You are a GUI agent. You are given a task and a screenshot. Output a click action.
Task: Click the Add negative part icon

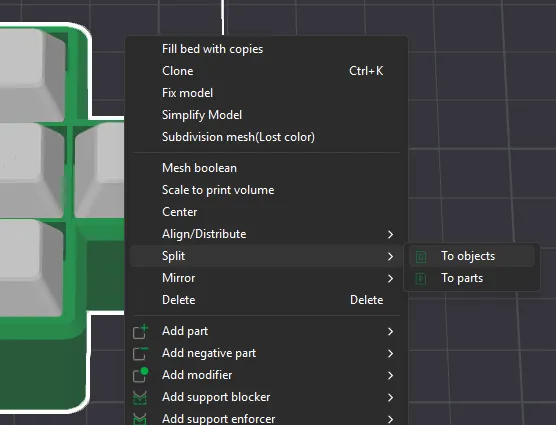click(140, 353)
